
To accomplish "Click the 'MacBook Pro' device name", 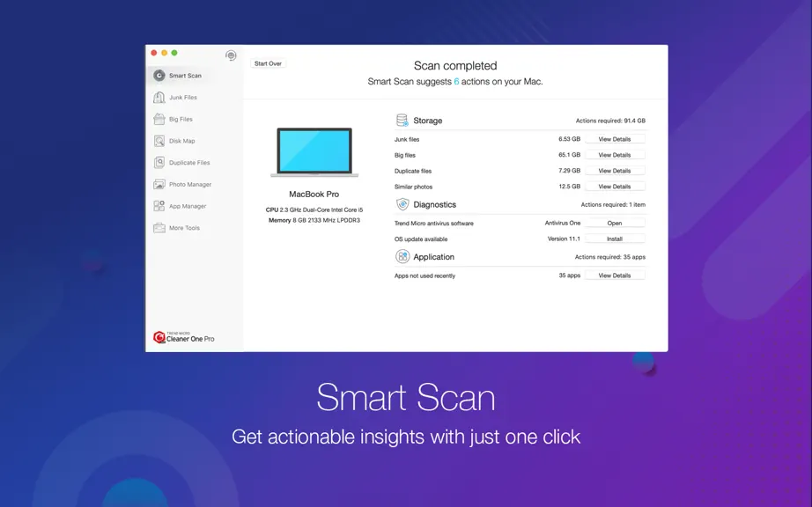I will click(314, 194).
